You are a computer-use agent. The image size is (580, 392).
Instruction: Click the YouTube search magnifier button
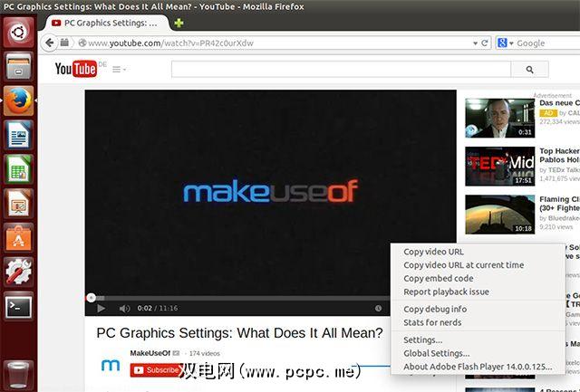tap(529, 70)
